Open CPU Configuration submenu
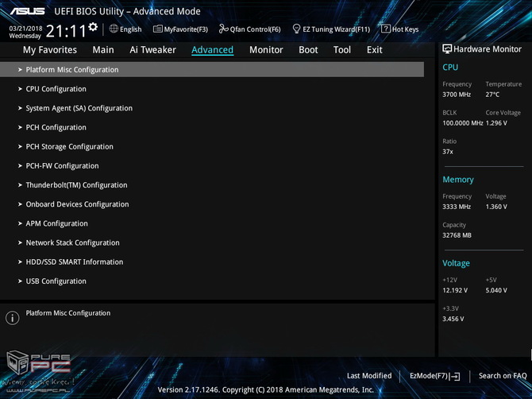The width and height of the screenshot is (532, 399). [56, 89]
